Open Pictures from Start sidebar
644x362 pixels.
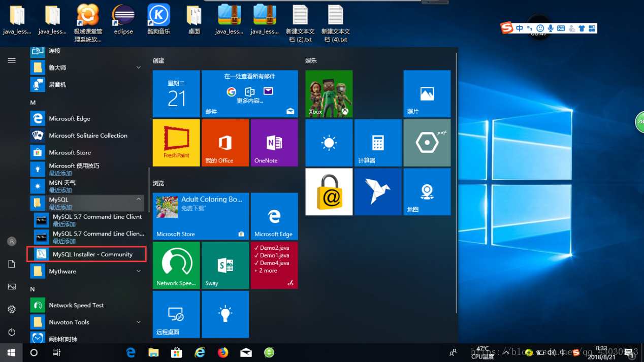click(x=12, y=287)
